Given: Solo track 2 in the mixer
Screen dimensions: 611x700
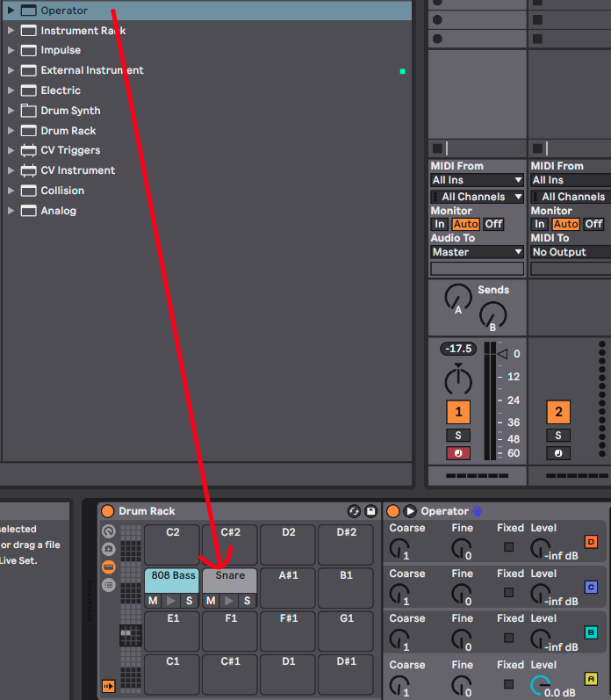Looking at the screenshot, I should 558,436.
